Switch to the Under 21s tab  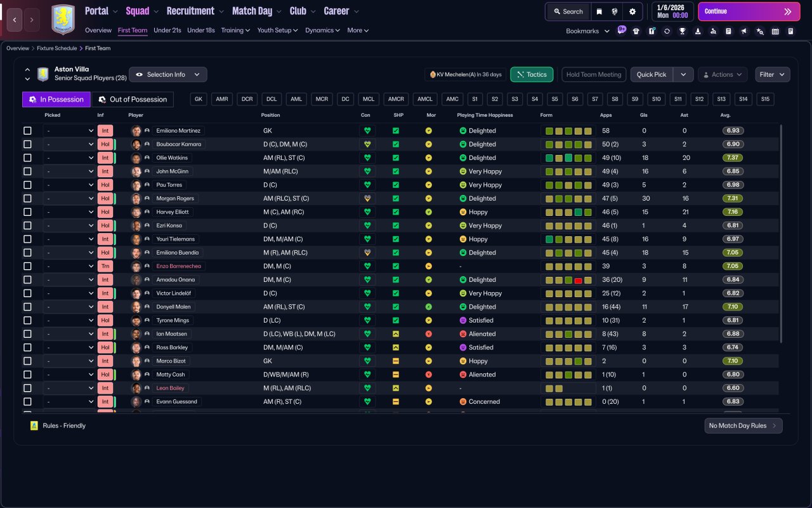point(167,30)
